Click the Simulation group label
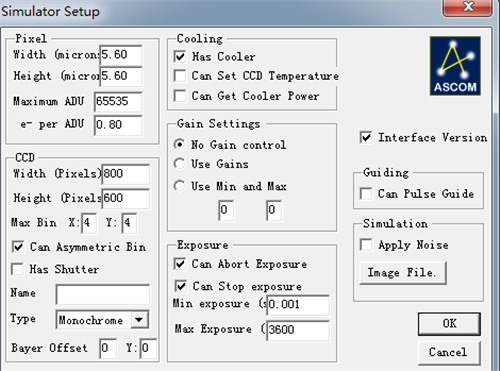This screenshot has height=371, width=500. coord(395,224)
